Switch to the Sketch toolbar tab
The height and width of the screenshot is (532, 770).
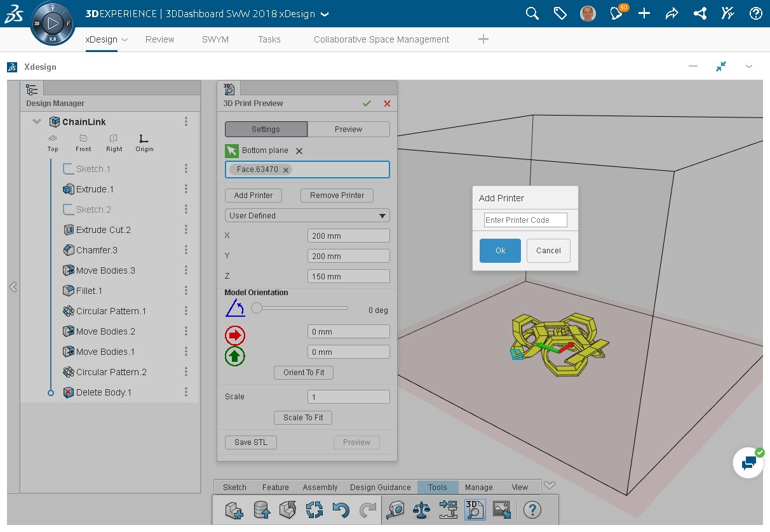(234, 488)
